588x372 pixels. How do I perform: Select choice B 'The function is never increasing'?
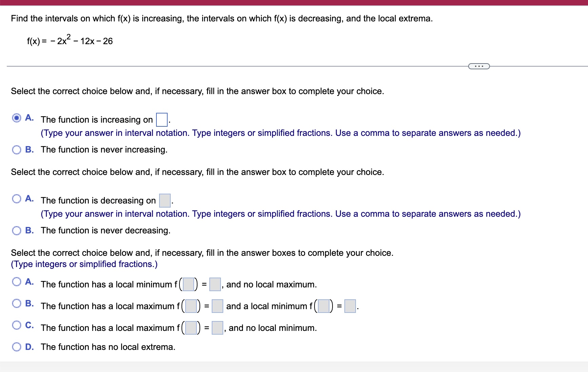tap(16, 149)
